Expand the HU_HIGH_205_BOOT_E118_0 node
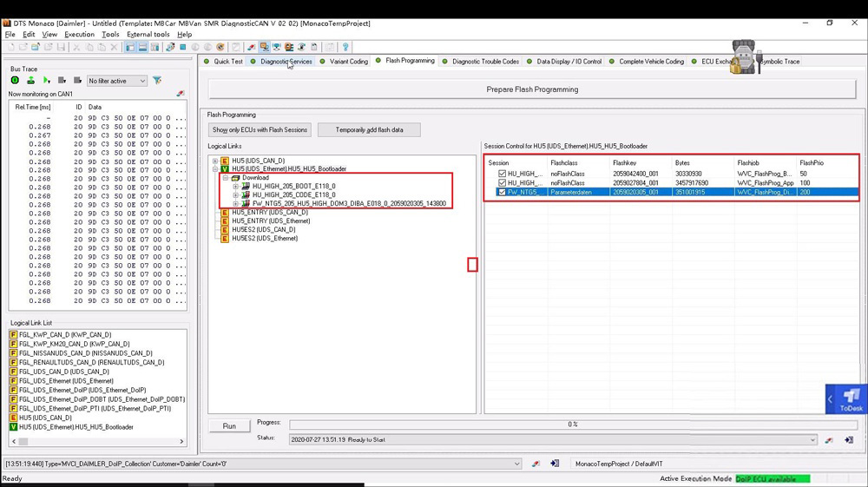 pos(236,187)
